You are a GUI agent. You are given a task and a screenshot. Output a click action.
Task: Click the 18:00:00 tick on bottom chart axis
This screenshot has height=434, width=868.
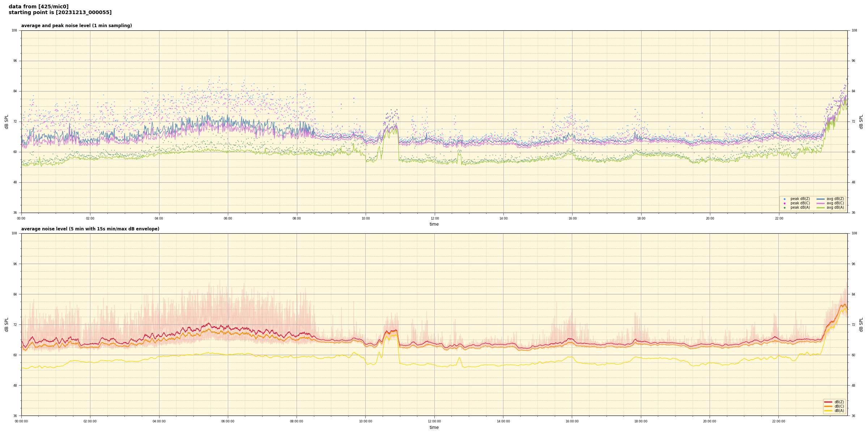[641, 421]
